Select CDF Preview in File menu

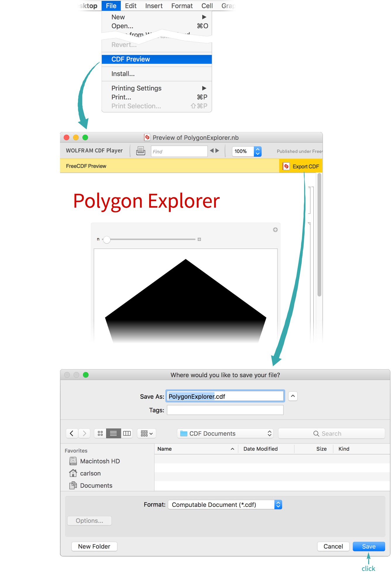pyautogui.click(x=157, y=59)
